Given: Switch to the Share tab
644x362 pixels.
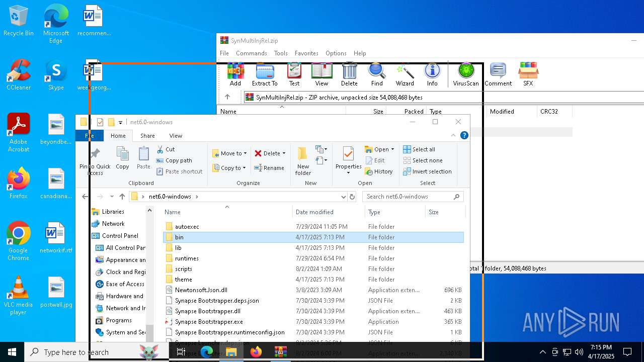Looking at the screenshot, I should pos(147,136).
